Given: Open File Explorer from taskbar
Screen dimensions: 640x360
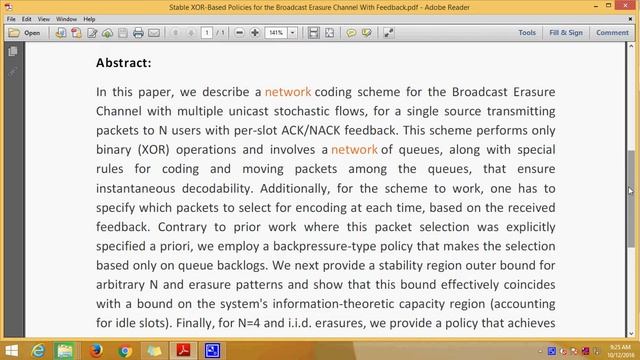Looking at the screenshot, I should pyautogui.click(x=65, y=351).
